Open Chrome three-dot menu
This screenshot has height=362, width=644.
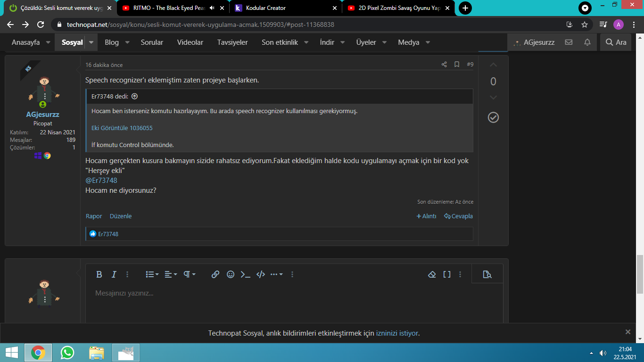tap(633, 25)
